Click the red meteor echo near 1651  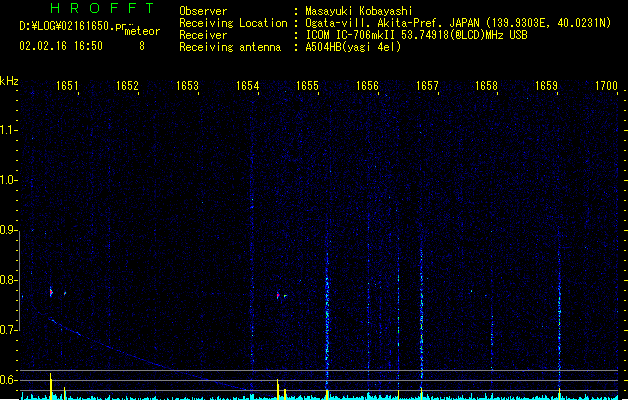pos(51,292)
